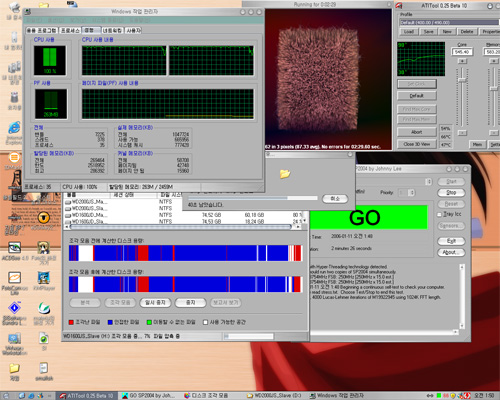Click Default button in ATITool
The image size is (500, 400).
[x=417, y=96]
